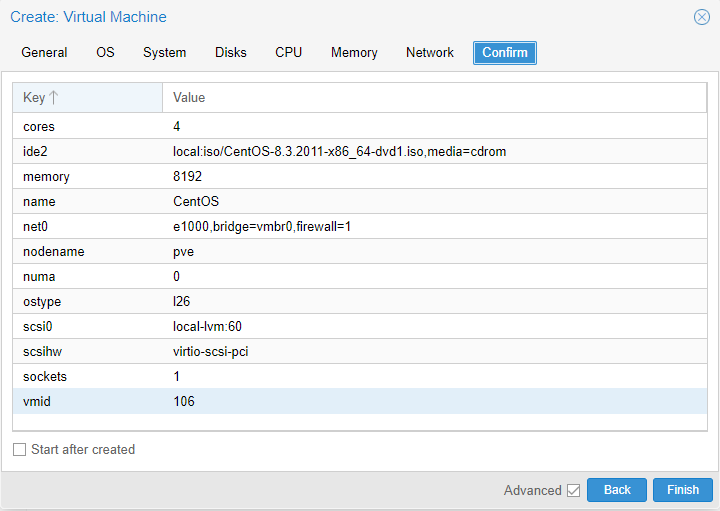Enable Start after created checkbox
Screen dimensions: 720x511
point(20,450)
